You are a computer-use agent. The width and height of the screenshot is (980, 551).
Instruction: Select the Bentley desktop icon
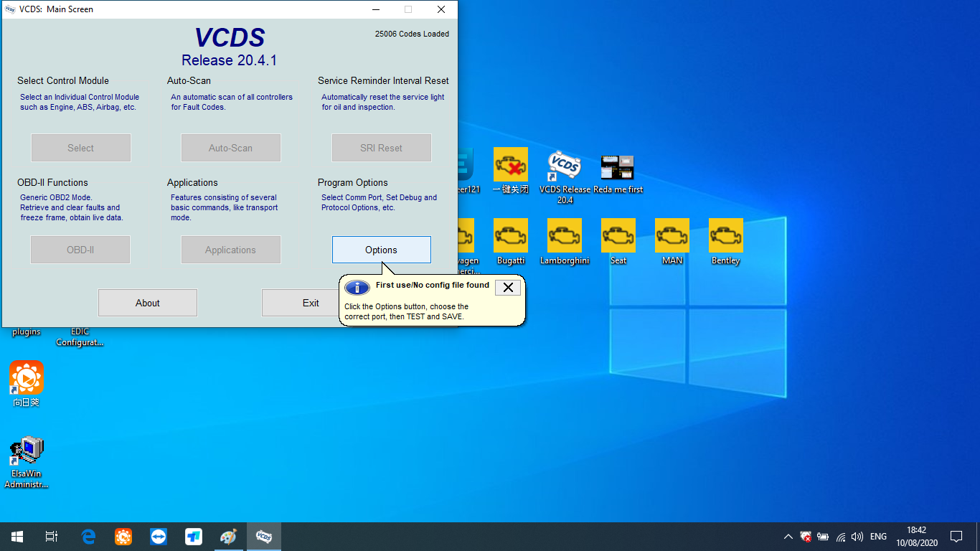pos(726,242)
